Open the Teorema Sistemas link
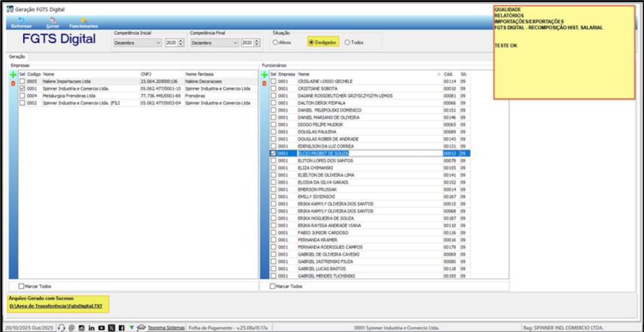The width and height of the screenshot is (644, 332). (x=166, y=328)
